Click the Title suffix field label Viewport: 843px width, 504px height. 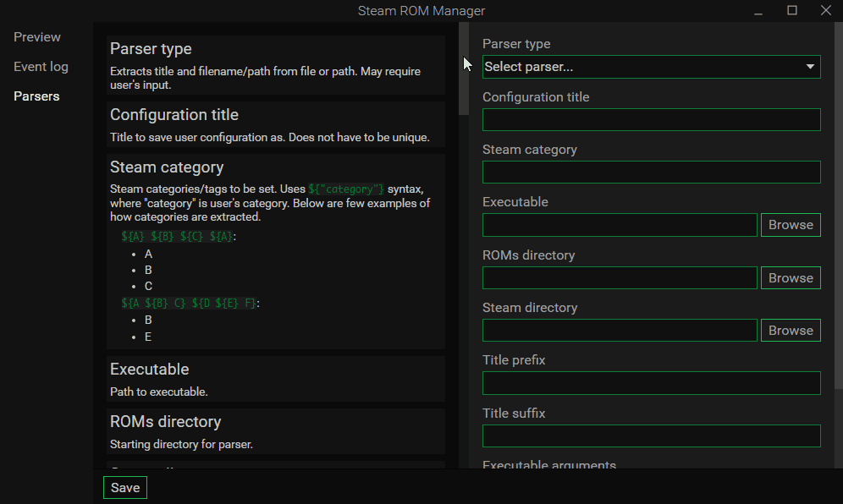pyautogui.click(x=514, y=414)
